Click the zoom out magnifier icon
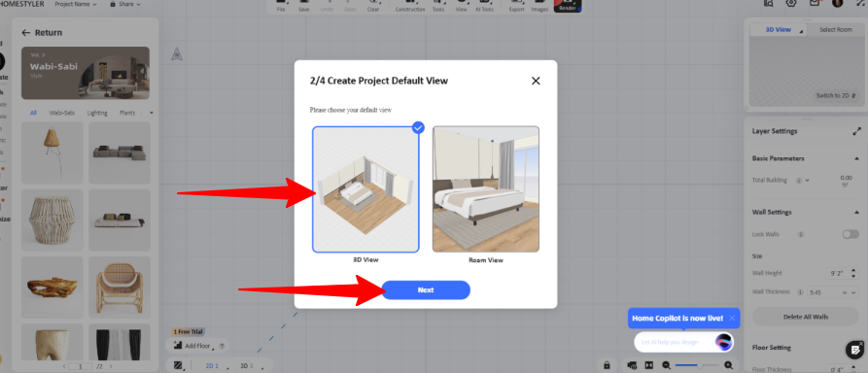 666,365
